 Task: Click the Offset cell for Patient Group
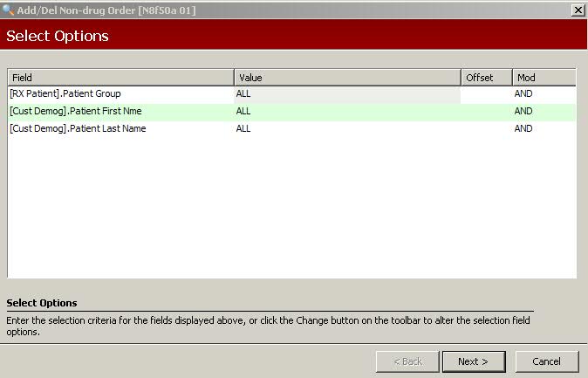pyautogui.click(x=487, y=94)
